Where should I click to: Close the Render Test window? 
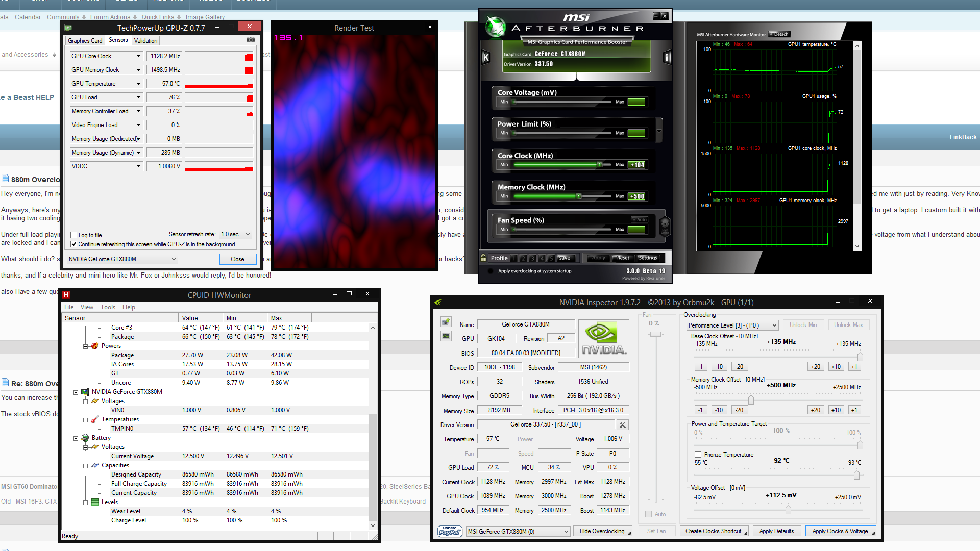(430, 27)
